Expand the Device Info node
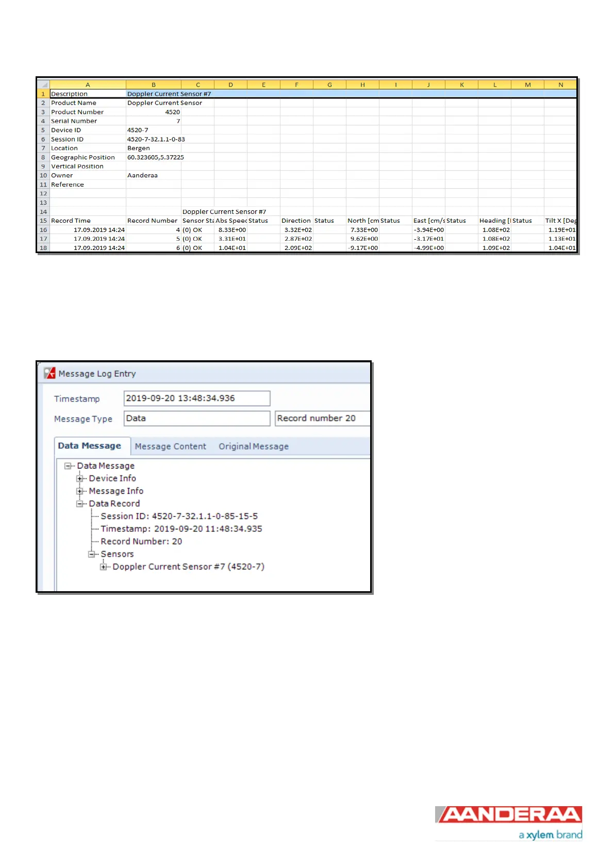The width and height of the screenshot is (614, 868). pyautogui.click(x=79, y=479)
